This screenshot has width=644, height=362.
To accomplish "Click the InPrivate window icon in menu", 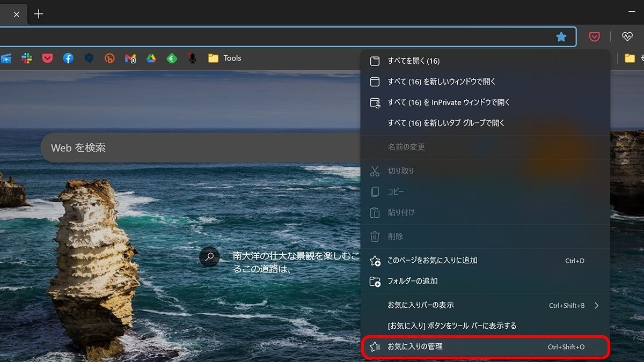I will (x=375, y=102).
